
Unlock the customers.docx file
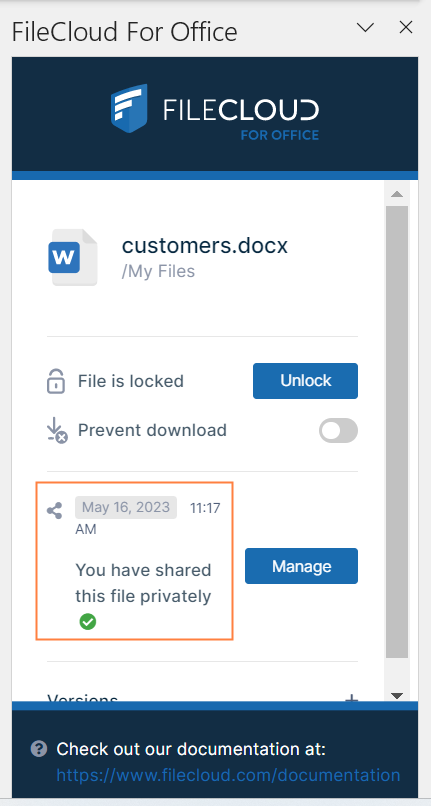[306, 381]
